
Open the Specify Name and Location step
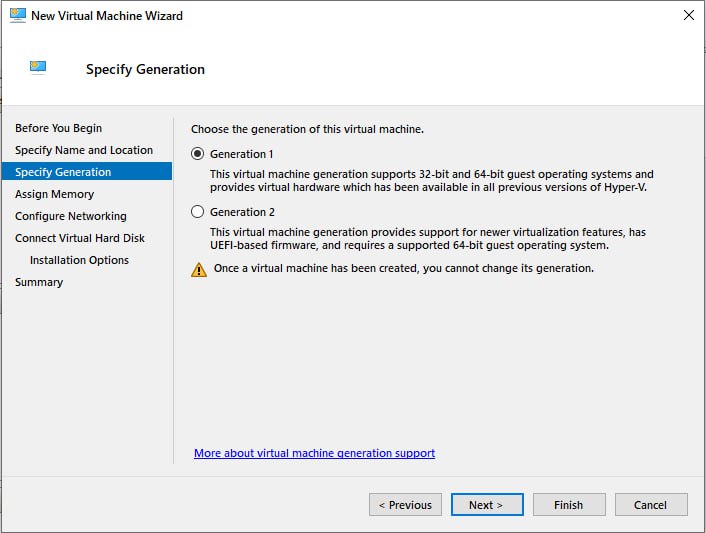tap(84, 150)
